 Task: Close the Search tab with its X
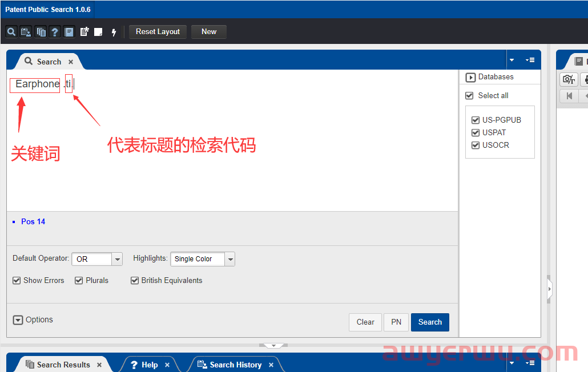[x=71, y=62]
